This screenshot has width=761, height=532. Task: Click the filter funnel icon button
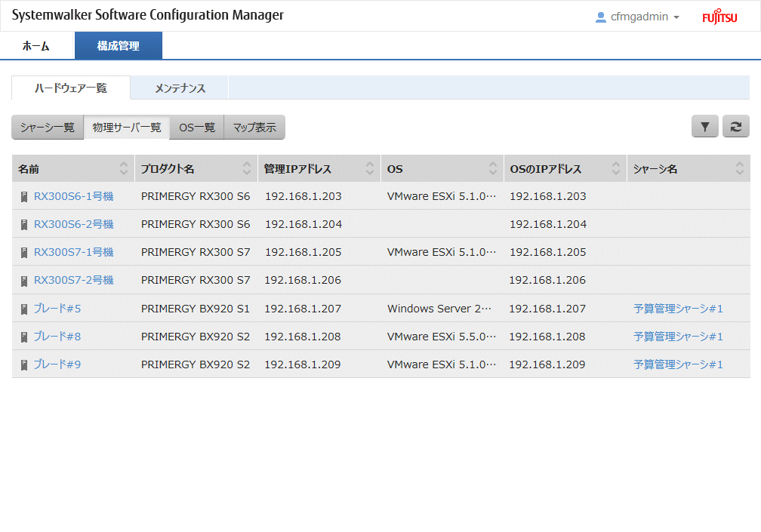tap(704, 127)
